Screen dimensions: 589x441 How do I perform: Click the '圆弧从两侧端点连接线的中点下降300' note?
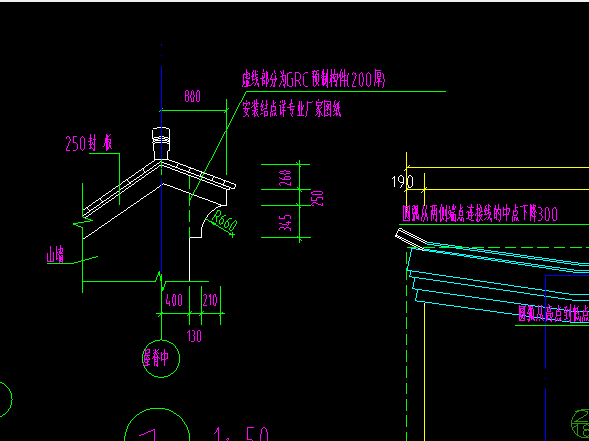480,214
